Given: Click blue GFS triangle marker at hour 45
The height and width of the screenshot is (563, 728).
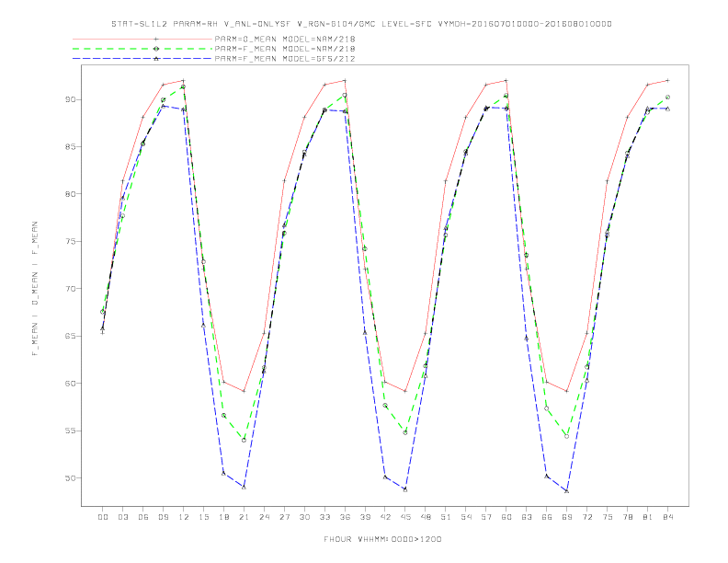Looking at the screenshot, I should 405,489.
